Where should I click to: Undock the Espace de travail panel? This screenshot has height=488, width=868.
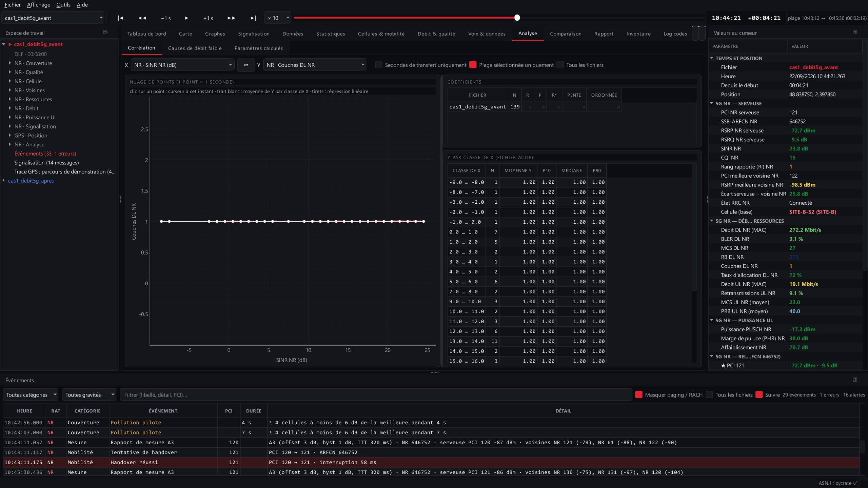coord(105,33)
